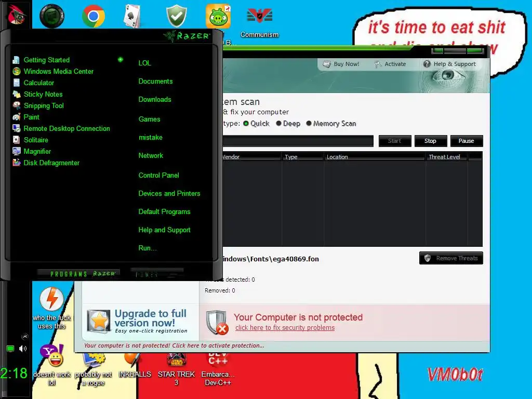Click the Solitaire card icon in start menu
Viewport: 532px width, 399px height.
click(16, 140)
